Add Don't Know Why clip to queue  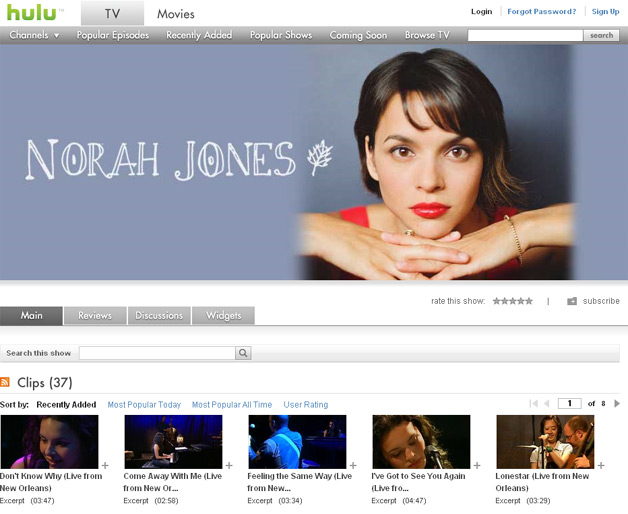coord(105,465)
